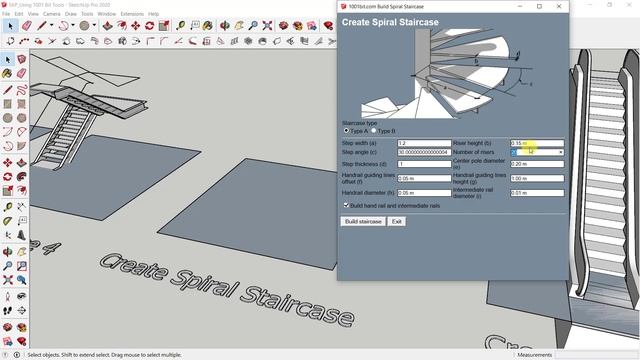Open the Help menu
Screen dimensions: 640x360
pyautogui.click(x=153, y=14)
